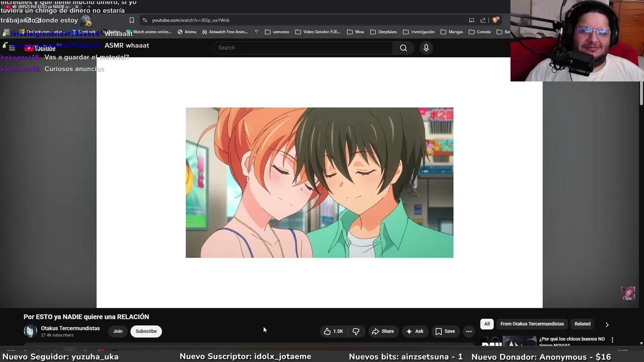Click the picture-in-picture icon in address bar
The image size is (644, 362).
coord(471,20)
